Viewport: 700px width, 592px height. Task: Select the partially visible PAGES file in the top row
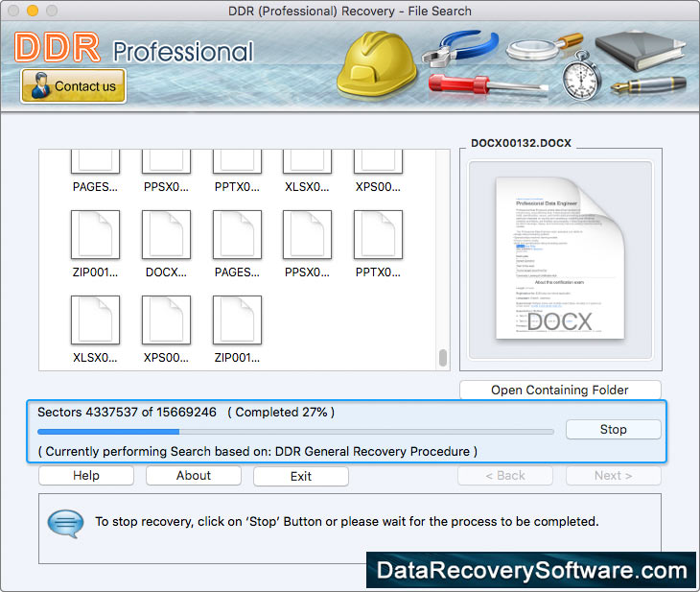95,162
